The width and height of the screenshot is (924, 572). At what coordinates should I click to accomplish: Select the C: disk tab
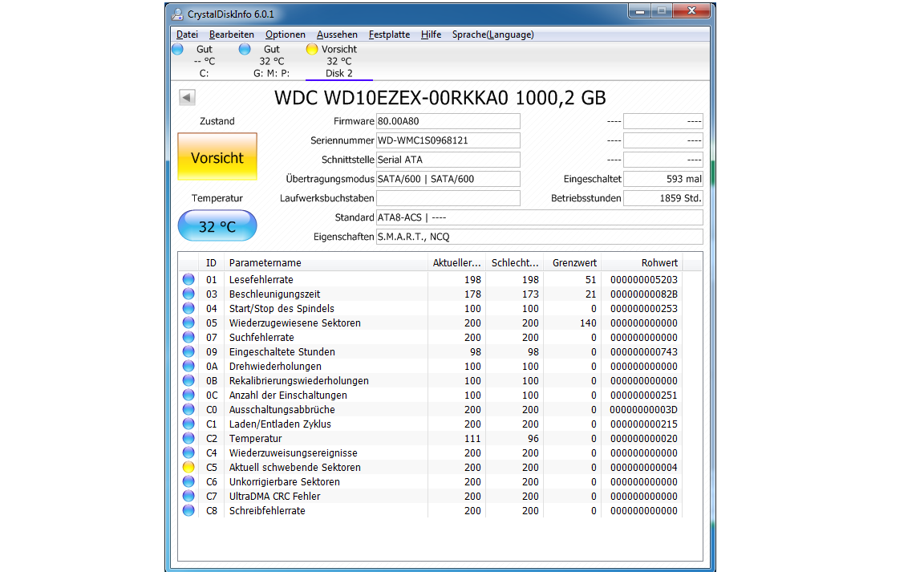(203, 61)
